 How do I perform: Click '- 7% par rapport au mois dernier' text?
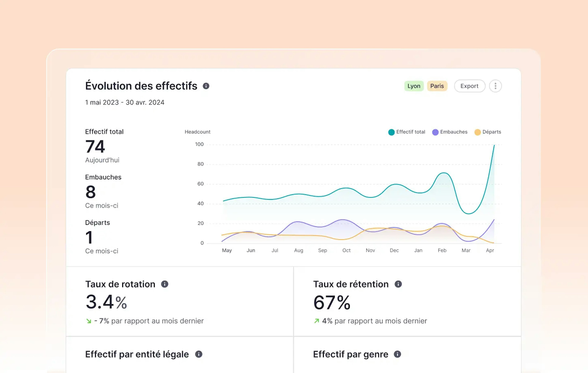click(149, 321)
